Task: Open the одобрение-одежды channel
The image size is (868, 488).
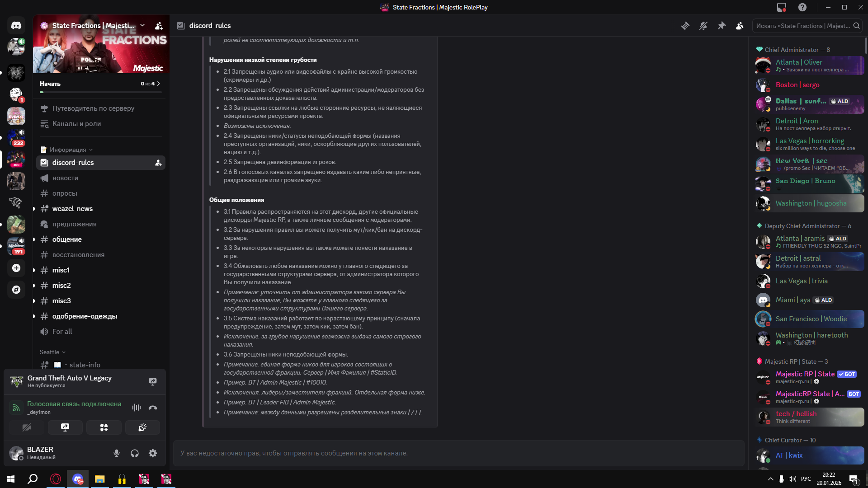Action: [x=100, y=316]
